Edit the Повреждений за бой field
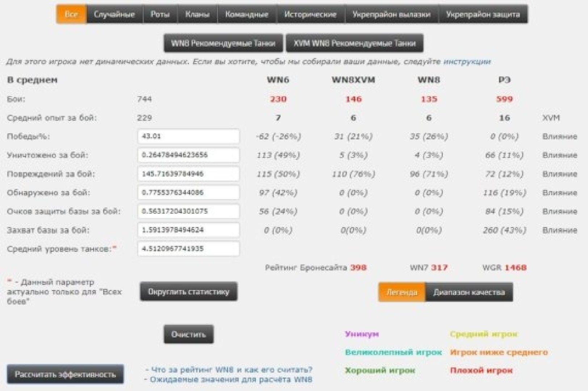Screen dimensions: 588x391 coord(189,174)
